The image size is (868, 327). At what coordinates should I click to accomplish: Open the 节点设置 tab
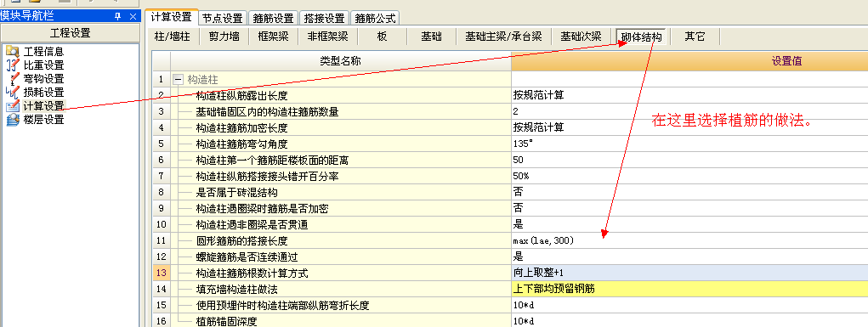[x=223, y=18]
